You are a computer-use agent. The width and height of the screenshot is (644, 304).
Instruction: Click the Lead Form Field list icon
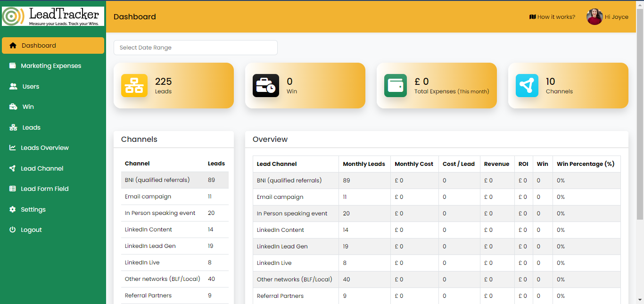(12, 189)
